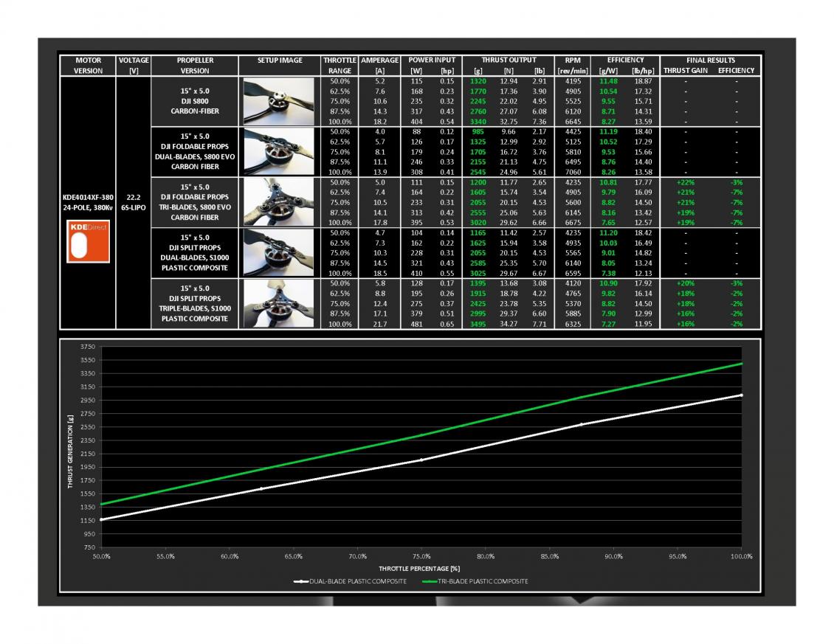
Task: Click the white line data point at 75.0% throttle
Action: point(421,460)
